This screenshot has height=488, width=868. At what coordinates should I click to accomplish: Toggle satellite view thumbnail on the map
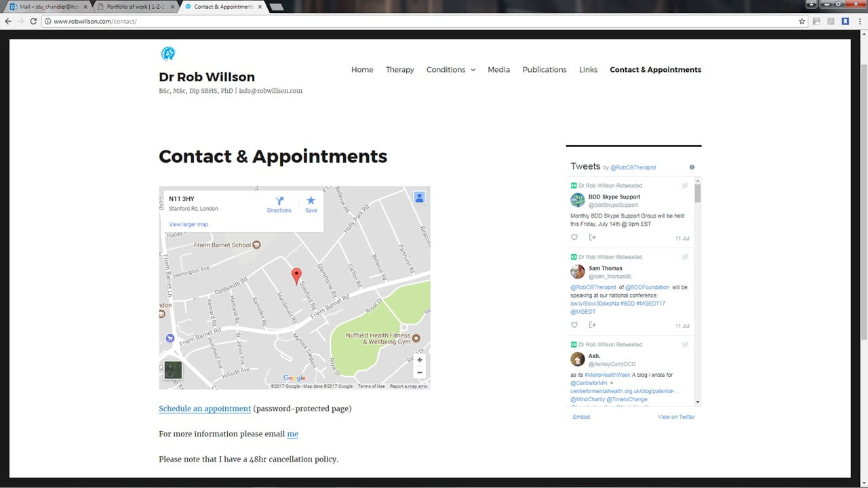(173, 370)
